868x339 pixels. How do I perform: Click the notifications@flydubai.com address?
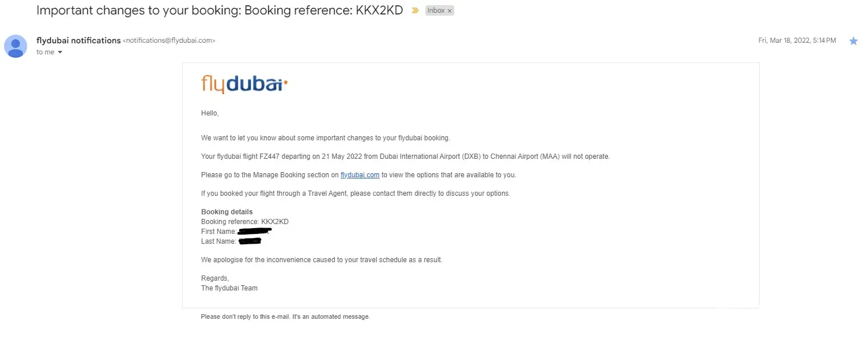pyautogui.click(x=169, y=41)
